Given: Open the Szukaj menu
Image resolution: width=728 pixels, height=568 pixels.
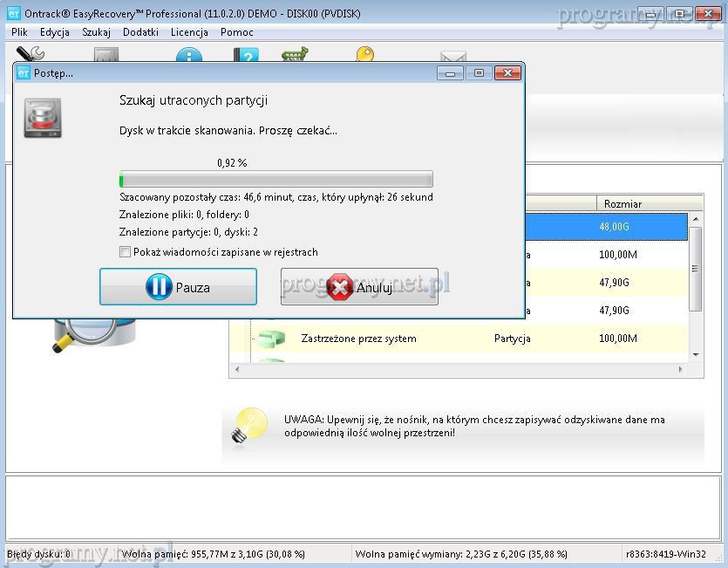Looking at the screenshot, I should click(x=96, y=32).
